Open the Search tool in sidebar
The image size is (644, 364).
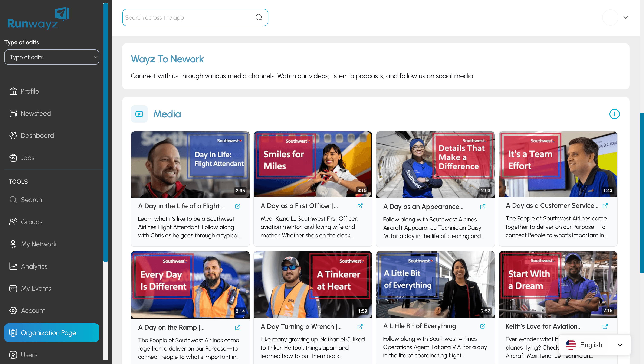[52, 200]
